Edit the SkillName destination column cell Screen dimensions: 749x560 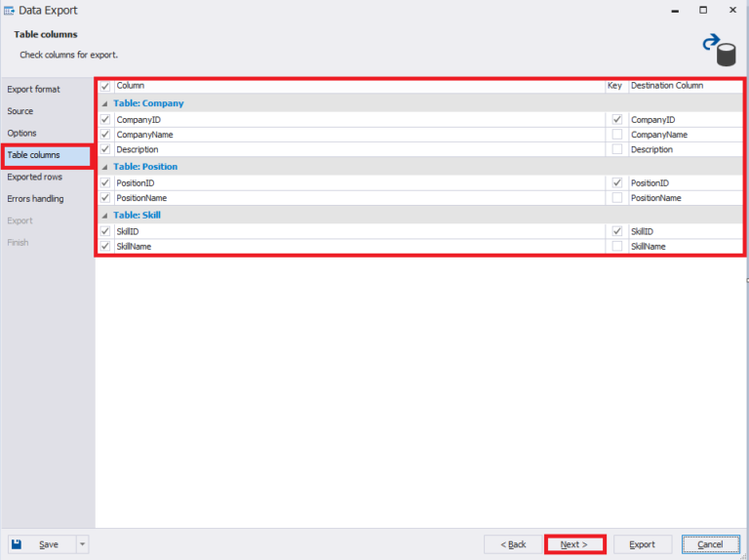pyautogui.click(x=686, y=246)
